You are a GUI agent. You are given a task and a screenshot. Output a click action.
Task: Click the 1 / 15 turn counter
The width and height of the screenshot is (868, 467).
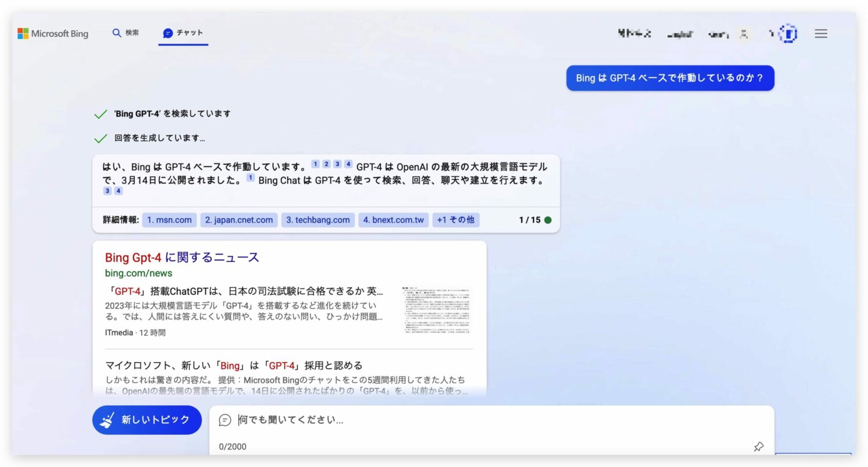tap(530, 220)
